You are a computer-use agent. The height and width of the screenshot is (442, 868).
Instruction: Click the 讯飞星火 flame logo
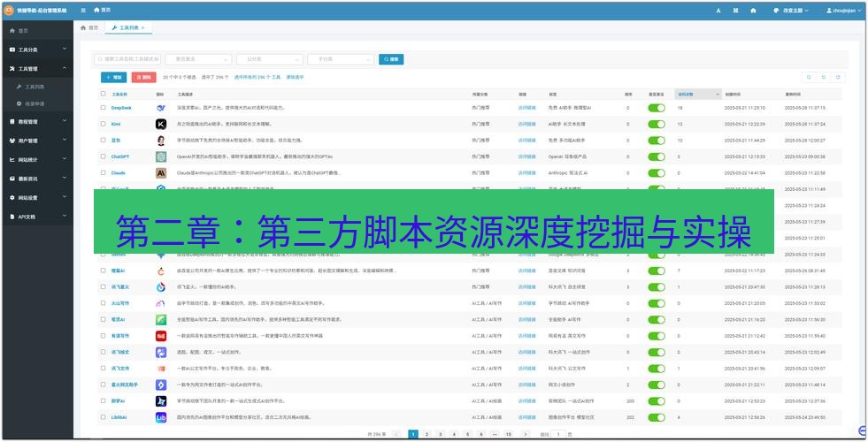(x=160, y=287)
